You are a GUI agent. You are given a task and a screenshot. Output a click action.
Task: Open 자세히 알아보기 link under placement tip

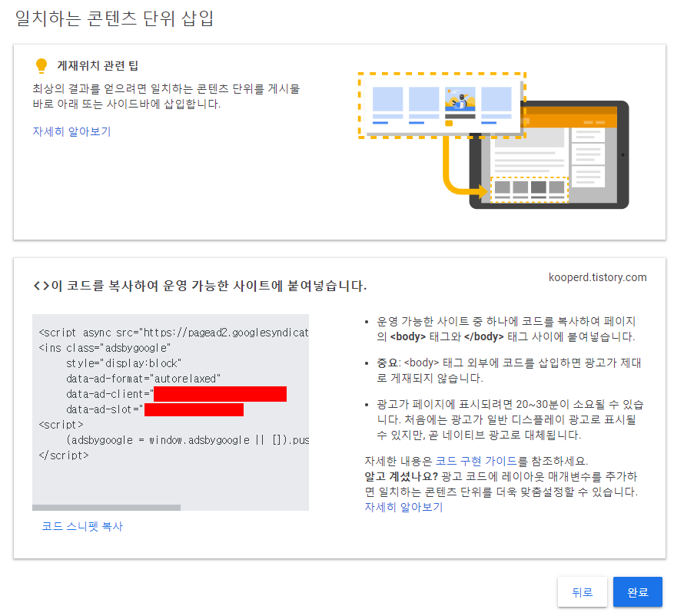coord(71,131)
